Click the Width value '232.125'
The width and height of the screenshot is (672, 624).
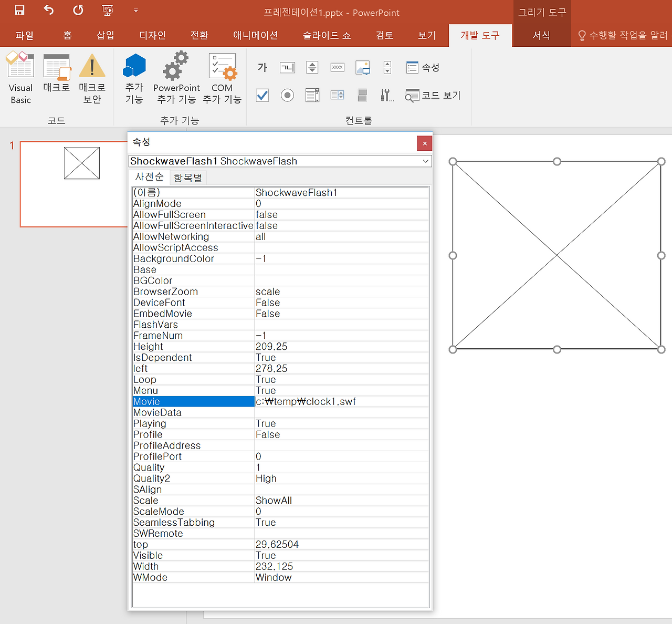pos(341,567)
